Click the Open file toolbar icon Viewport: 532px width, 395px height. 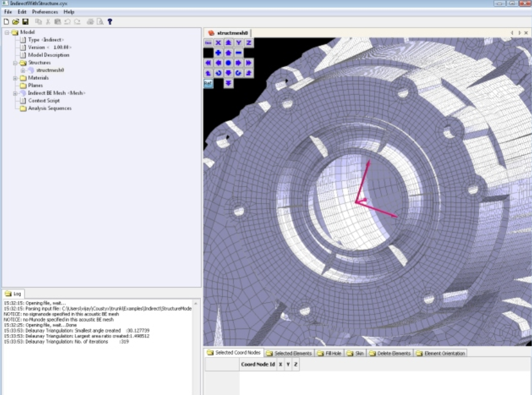pyautogui.click(x=15, y=22)
